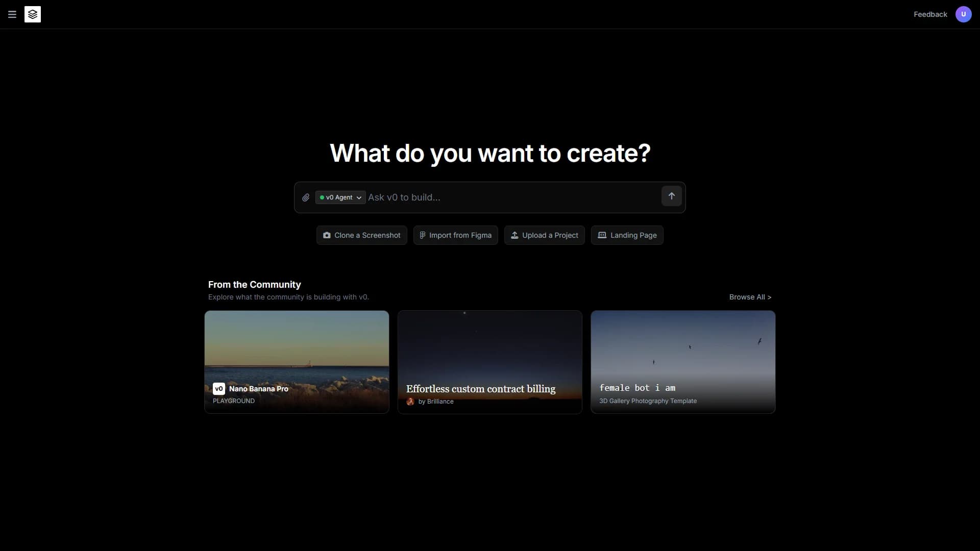Open the v0 Agent model dropdown
This screenshot has width=980, height=551.
339,197
